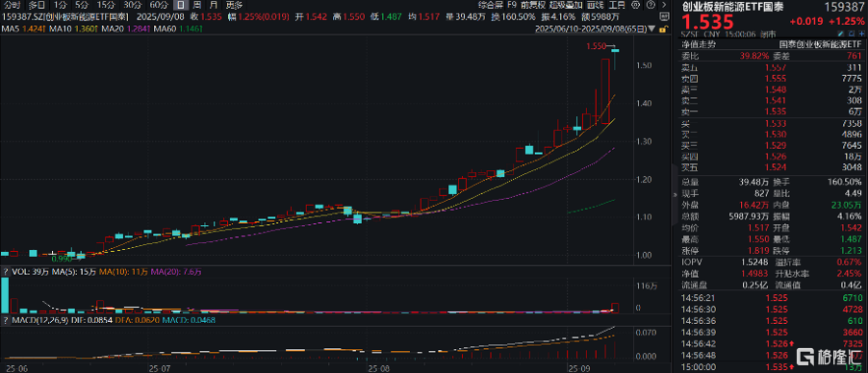Viewport: 868px width, 373px height.
Task: Toggle the yellow lock icon beside date range
Action: tap(664, 30)
